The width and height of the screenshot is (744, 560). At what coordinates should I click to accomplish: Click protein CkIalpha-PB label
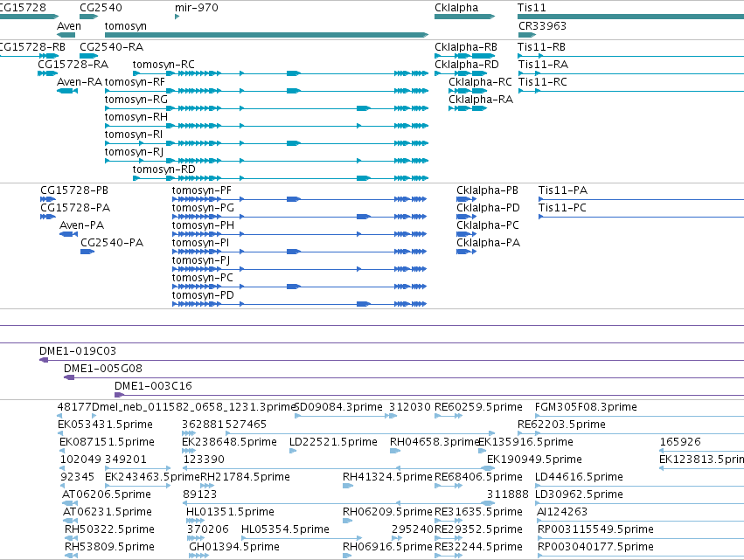pyautogui.click(x=487, y=190)
